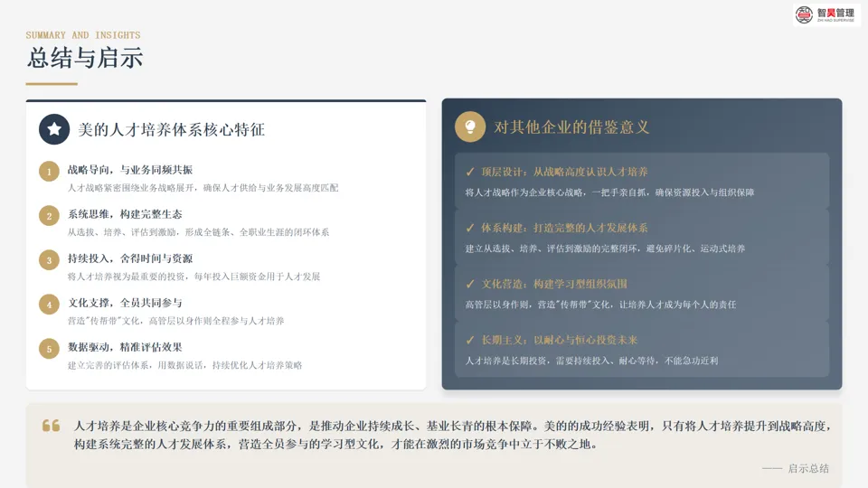The image size is (868, 488).
Task: Click the quote line starting 人才培养是企业核心竞争力
Action: [x=453, y=426]
